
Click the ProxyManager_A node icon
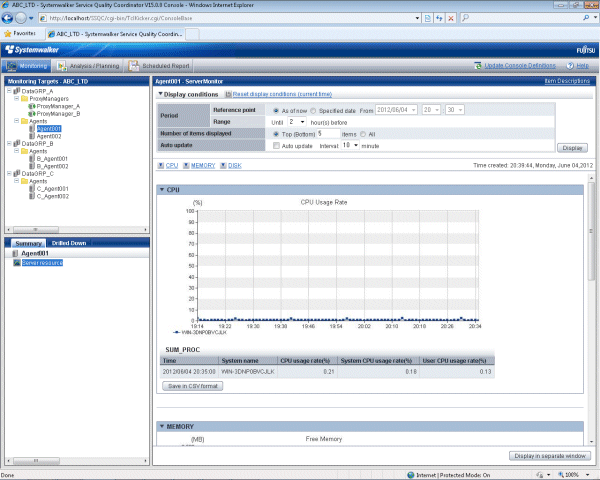[x=32, y=106]
